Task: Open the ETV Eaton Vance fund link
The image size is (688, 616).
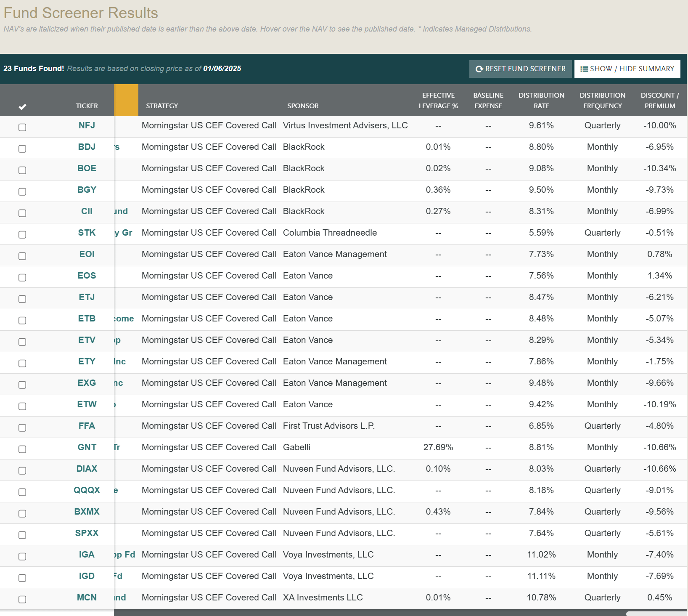Action: 87,340
